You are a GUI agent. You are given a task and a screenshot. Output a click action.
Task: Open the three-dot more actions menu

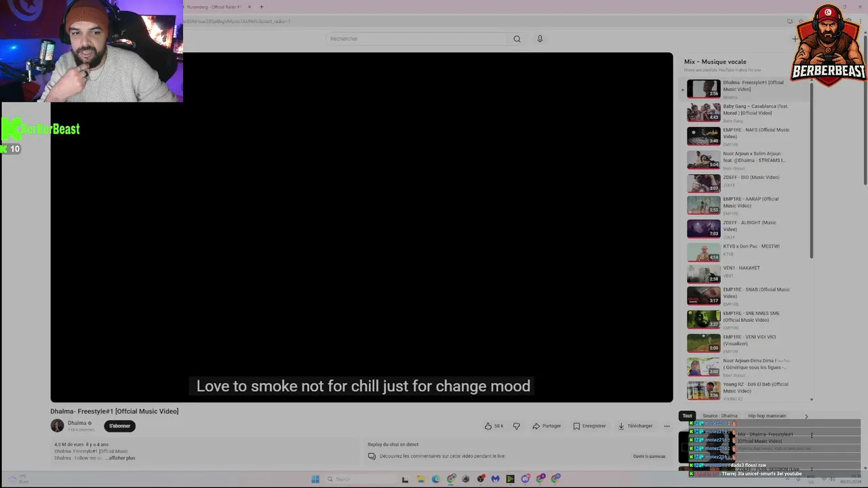(x=667, y=426)
